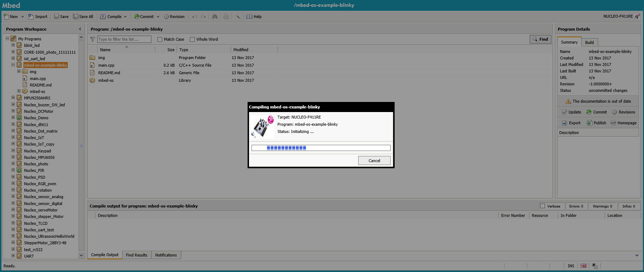
Task: Click the Import toolbar icon
Action: point(31,17)
